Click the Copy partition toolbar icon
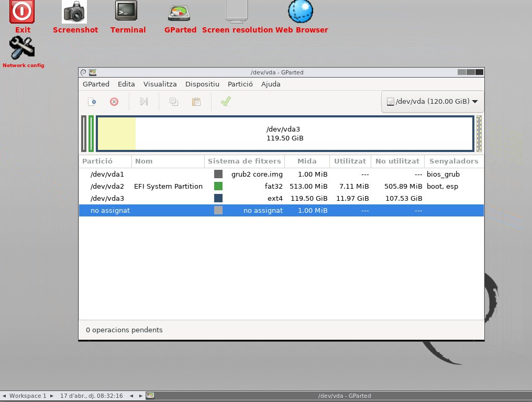 coord(174,102)
